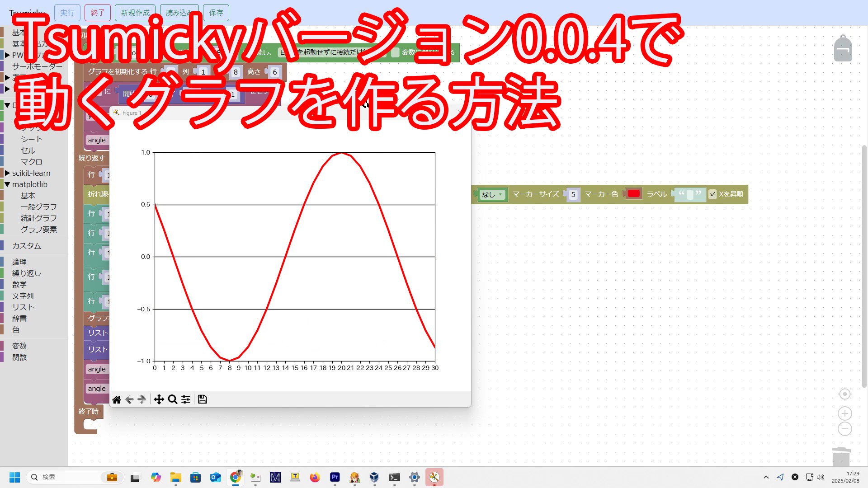Click the 新規作成 new button
This screenshot has width=868, height=488.
[x=135, y=13]
